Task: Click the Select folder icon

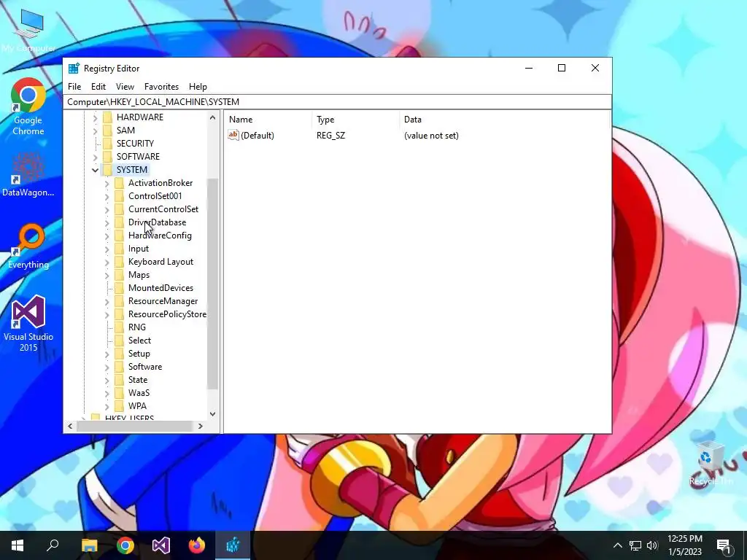Action: point(119,341)
